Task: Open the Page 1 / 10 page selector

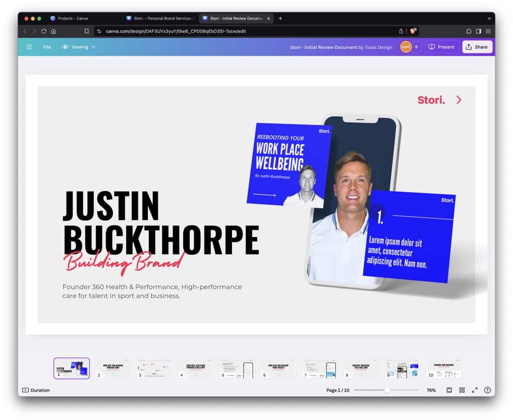Action: 337,390
